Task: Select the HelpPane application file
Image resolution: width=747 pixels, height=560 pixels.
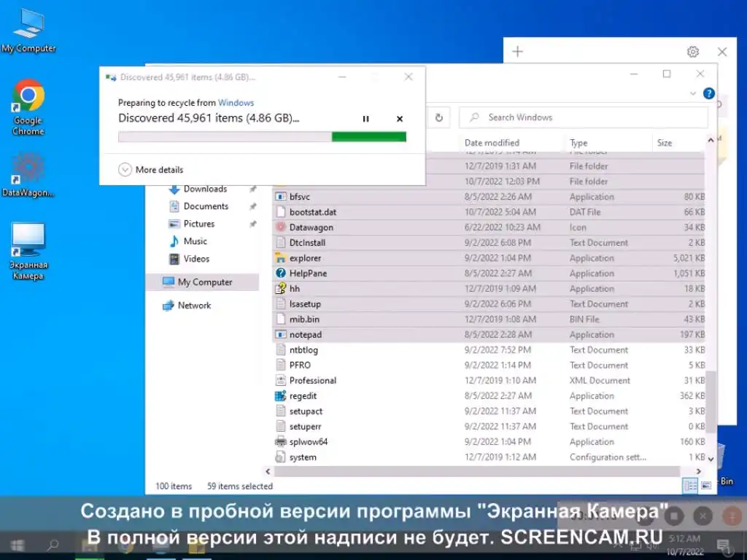Action: pos(489,273)
